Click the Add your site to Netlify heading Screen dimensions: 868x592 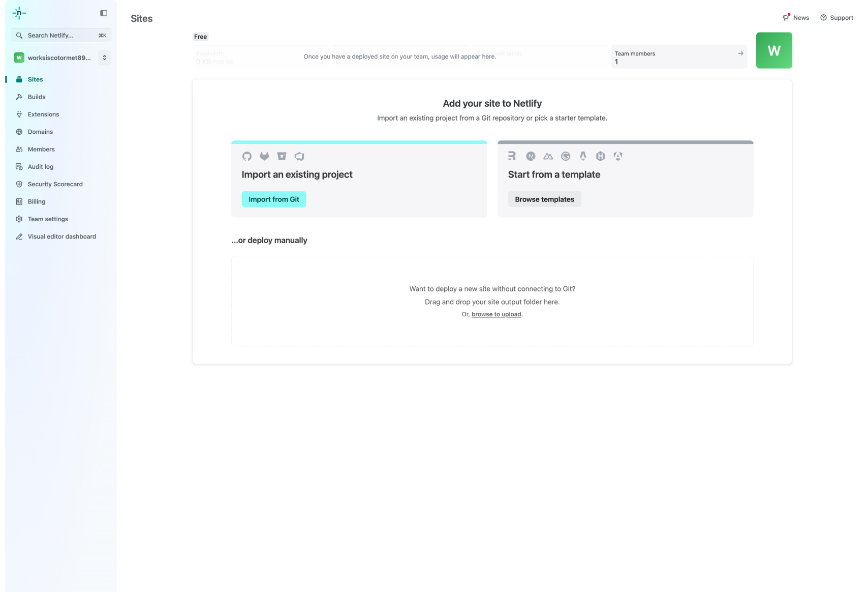pyautogui.click(x=492, y=103)
